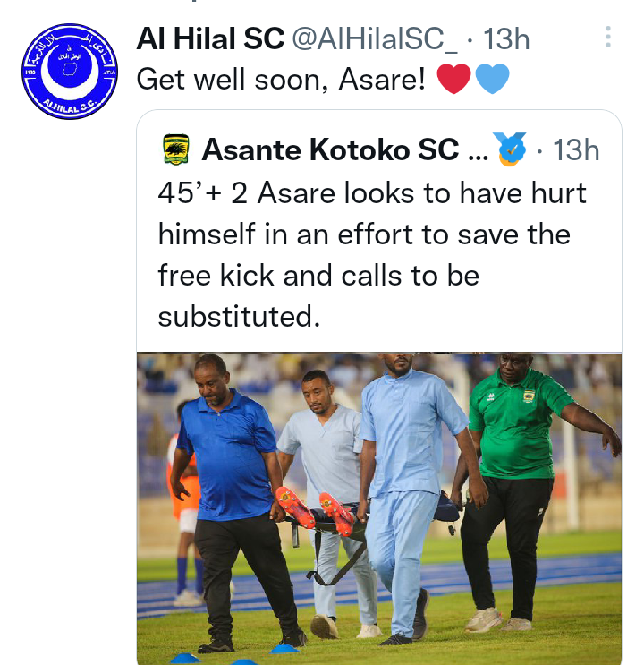
Task: Click the red heart emoji
Action: (453, 79)
